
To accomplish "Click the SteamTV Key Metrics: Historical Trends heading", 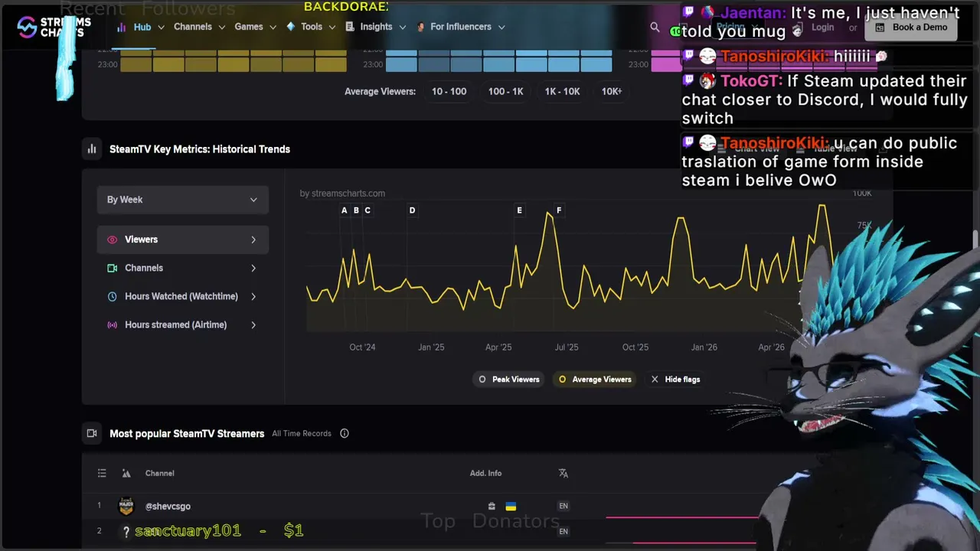I will pyautogui.click(x=200, y=149).
